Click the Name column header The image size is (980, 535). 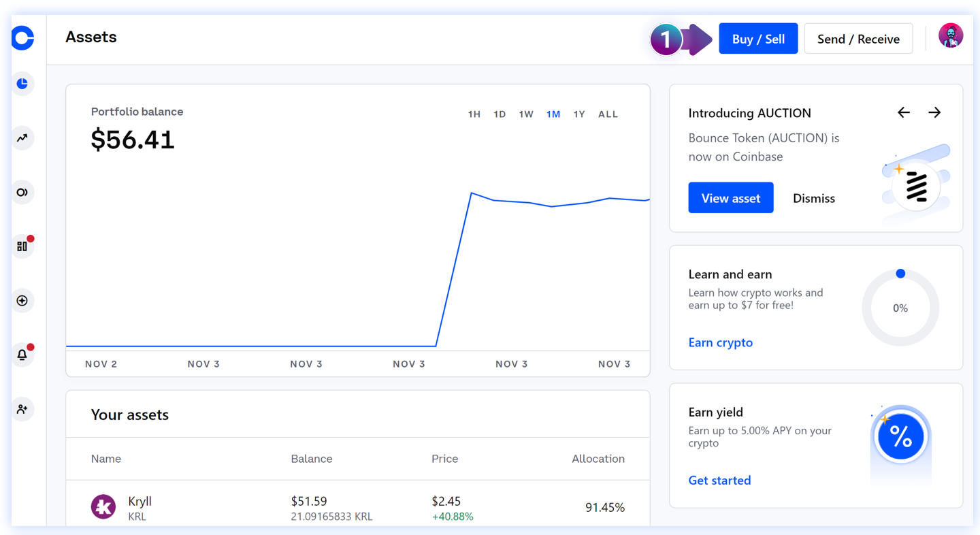(106, 459)
